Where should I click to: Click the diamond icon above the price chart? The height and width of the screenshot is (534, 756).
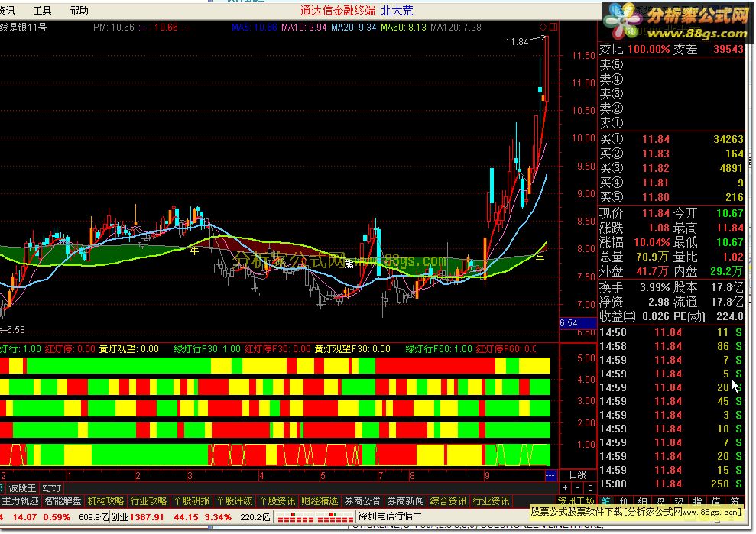click(543, 27)
